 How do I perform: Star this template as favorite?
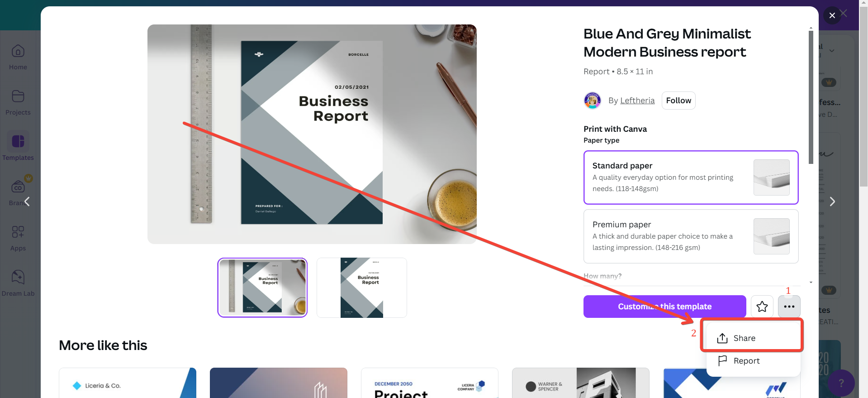[762, 307]
